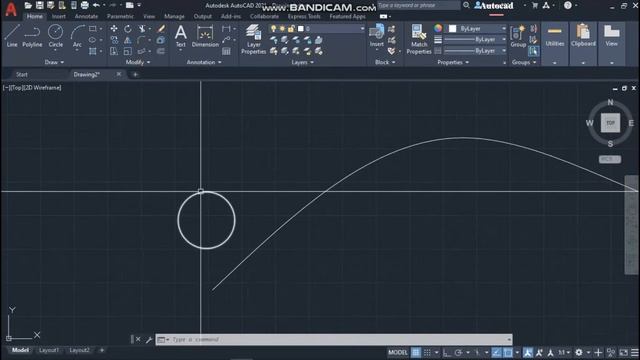The width and height of the screenshot is (640, 360).
Task: Select the Polyline tool
Action: coord(32,36)
